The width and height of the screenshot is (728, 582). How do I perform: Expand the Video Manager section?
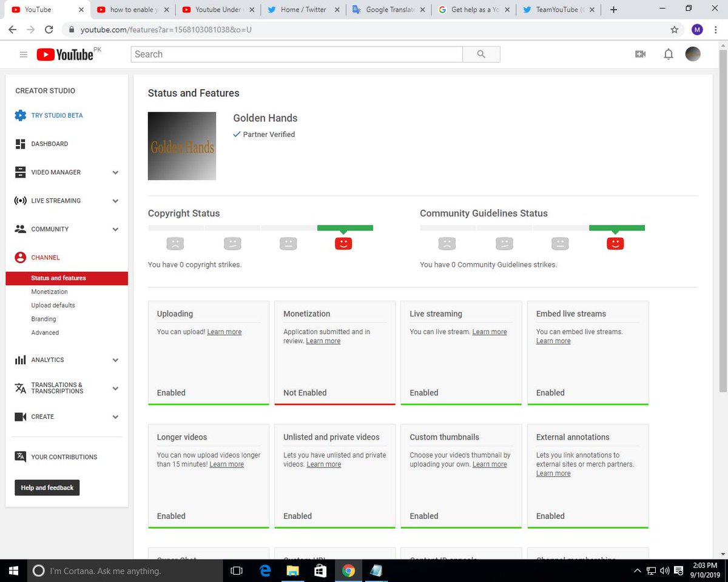tap(115, 173)
